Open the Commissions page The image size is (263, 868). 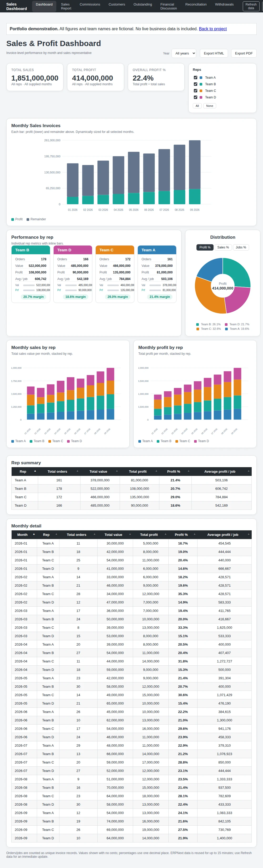coord(90,4)
